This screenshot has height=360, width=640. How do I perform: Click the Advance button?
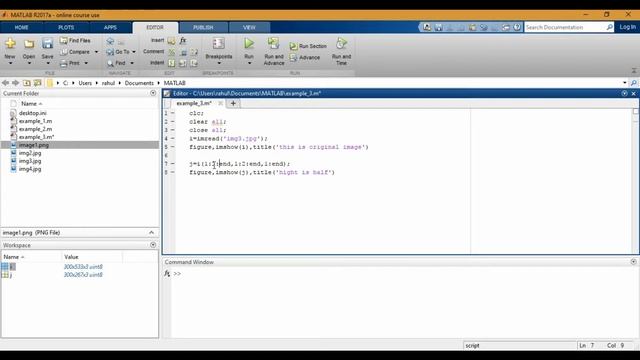305,58
